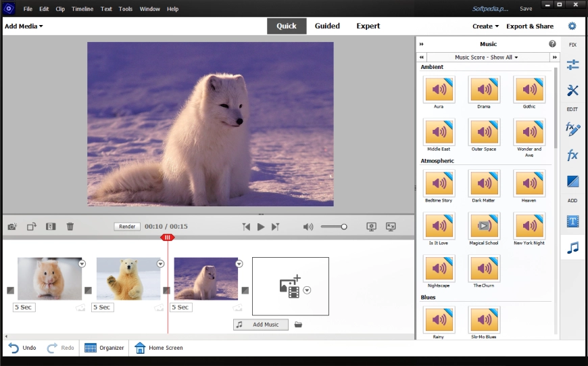The width and height of the screenshot is (588, 366).
Task: Click the Music panel vertical scrollbar
Action: 556,108
